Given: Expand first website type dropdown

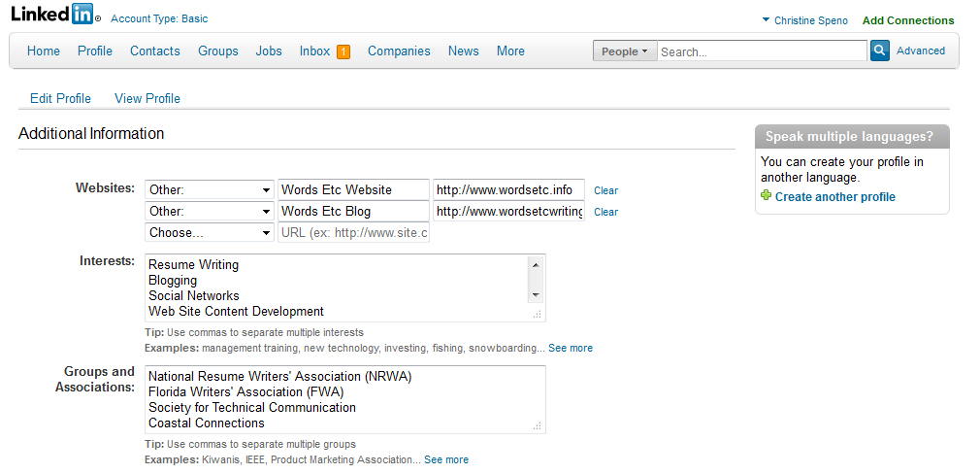Looking at the screenshot, I should tap(210, 190).
